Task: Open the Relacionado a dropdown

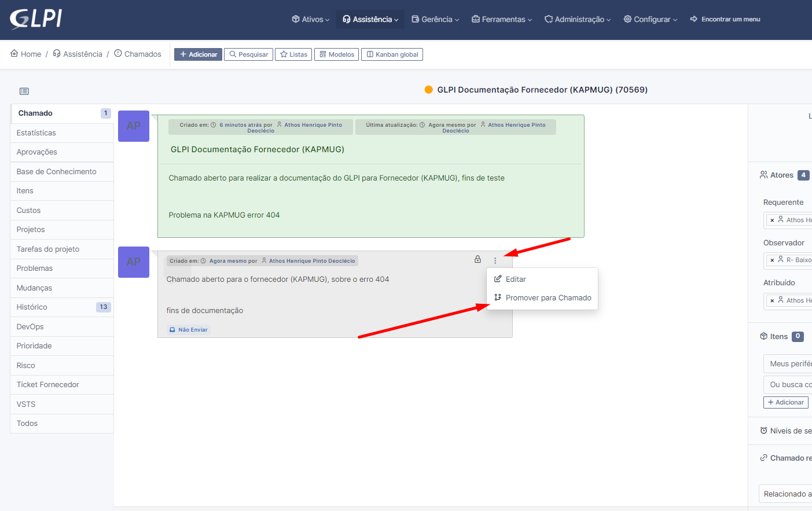Action: click(785, 494)
